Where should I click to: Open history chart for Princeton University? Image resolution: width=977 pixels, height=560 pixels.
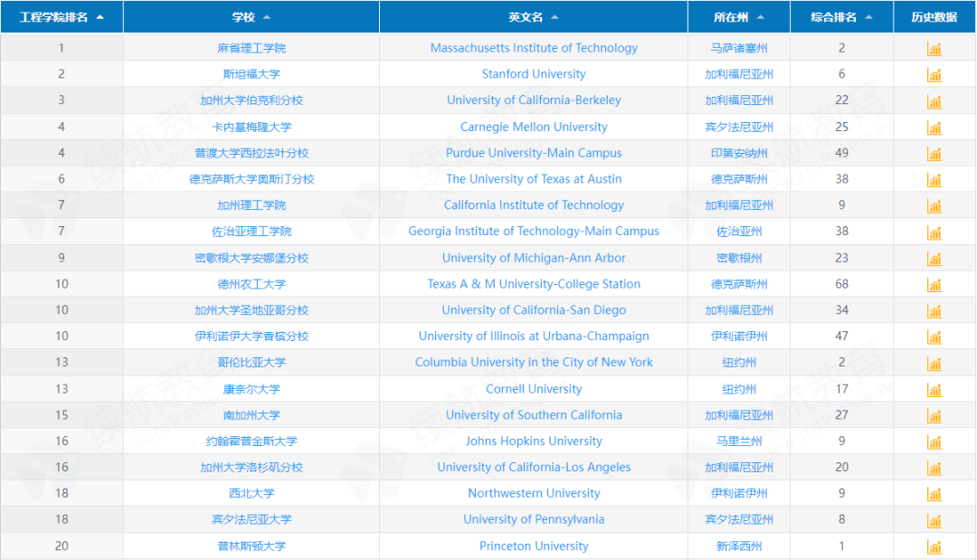(934, 547)
